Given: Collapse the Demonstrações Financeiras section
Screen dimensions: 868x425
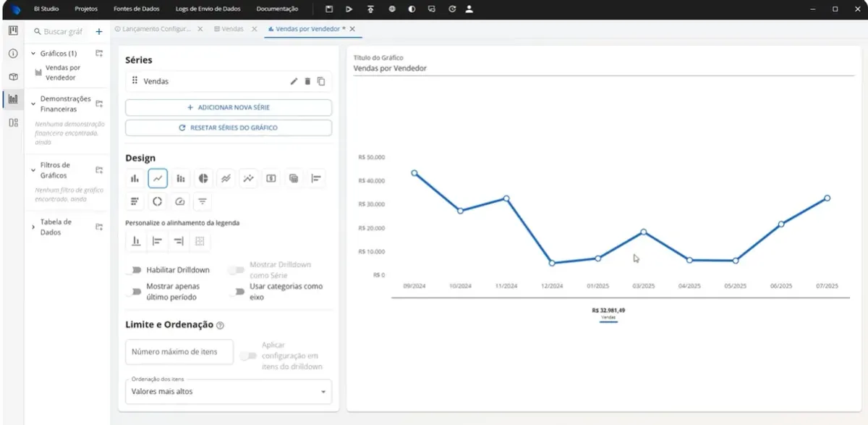Looking at the screenshot, I should 33,104.
